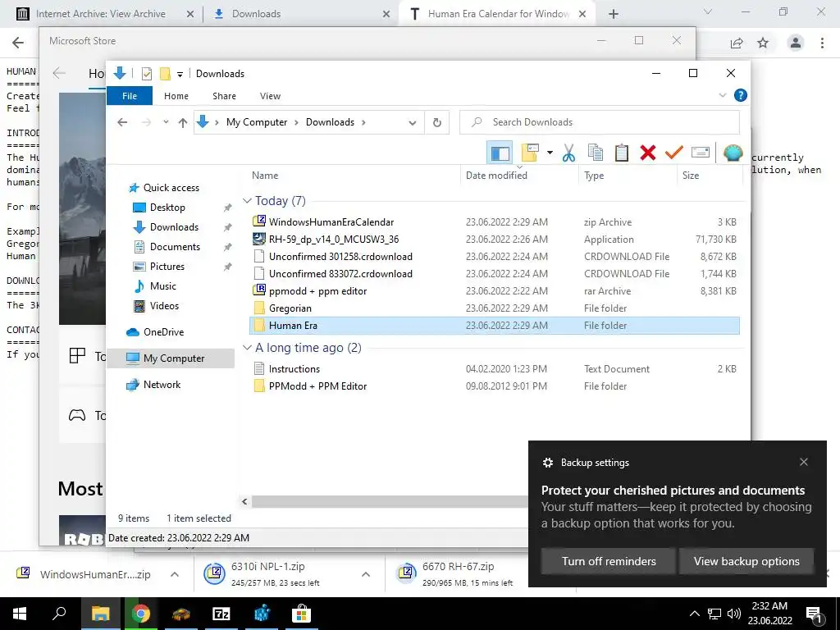The image size is (840, 630).
Task: Click the new folder toolbar icon
Action: (x=529, y=153)
